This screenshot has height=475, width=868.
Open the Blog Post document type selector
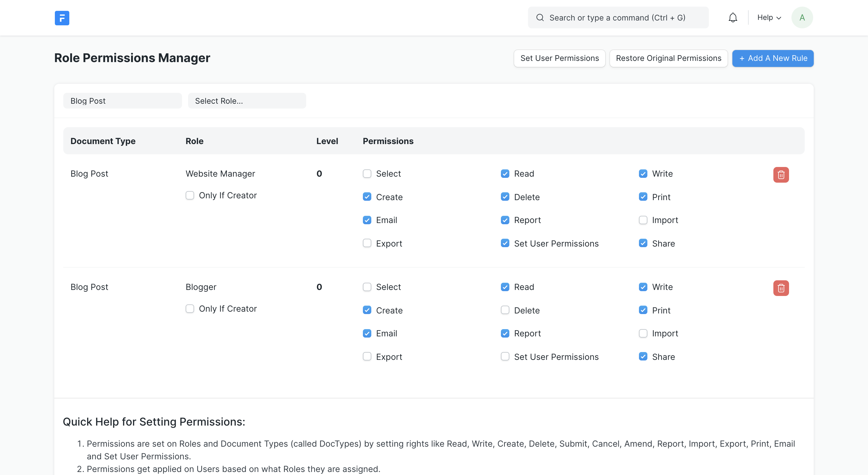[x=122, y=100]
